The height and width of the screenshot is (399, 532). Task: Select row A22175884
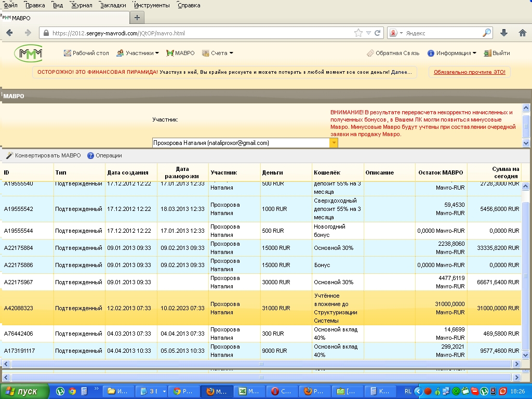(x=262, y=248)
